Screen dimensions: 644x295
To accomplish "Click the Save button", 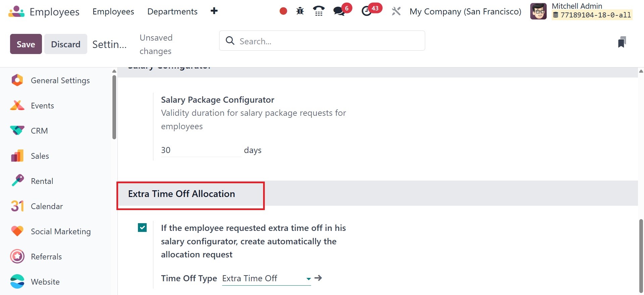I will point(26,44).
